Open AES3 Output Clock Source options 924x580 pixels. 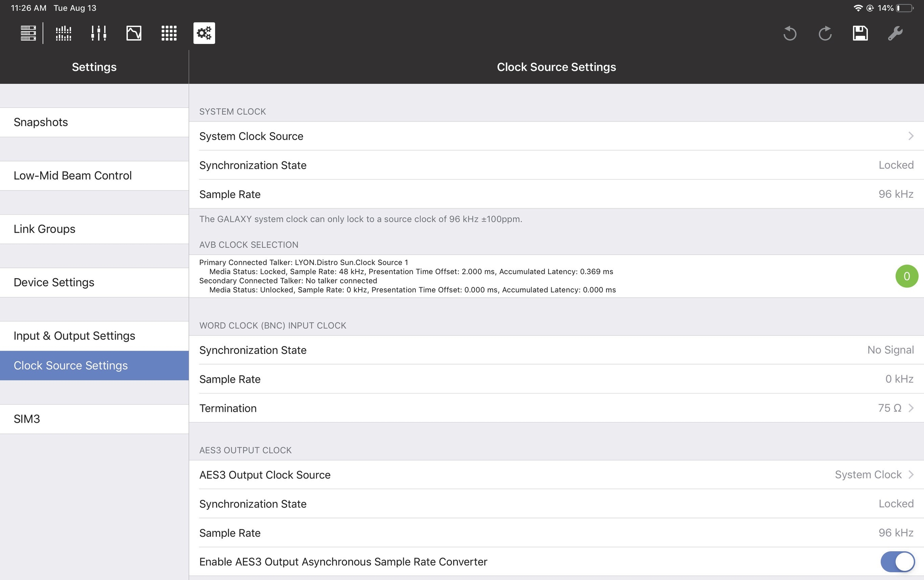tap(556, 475)
